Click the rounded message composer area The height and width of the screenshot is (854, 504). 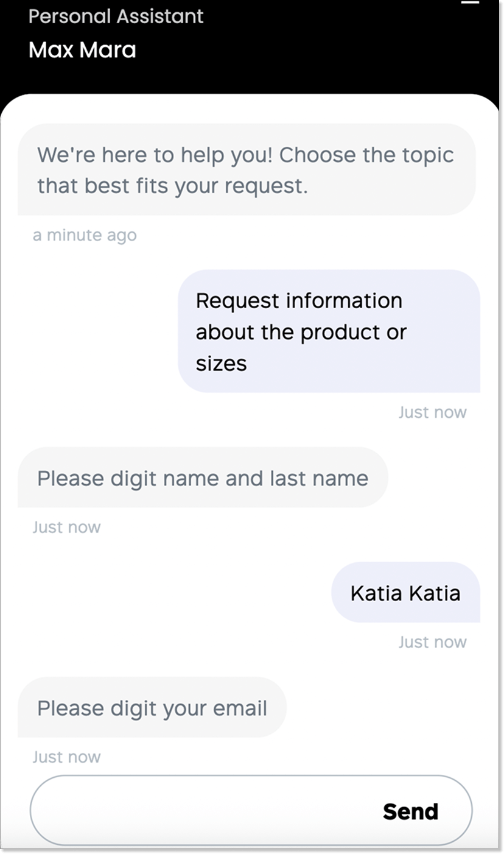pyautogui.click(x=252, y=811)
